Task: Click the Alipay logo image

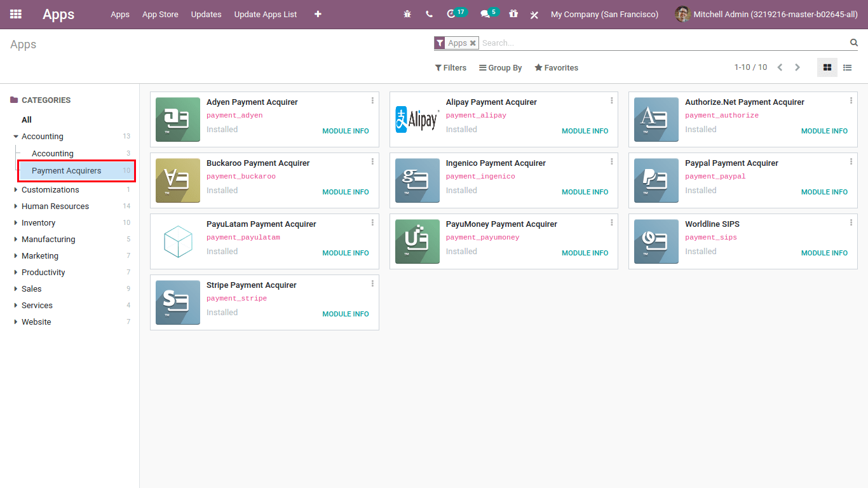Action: point(417,119)
